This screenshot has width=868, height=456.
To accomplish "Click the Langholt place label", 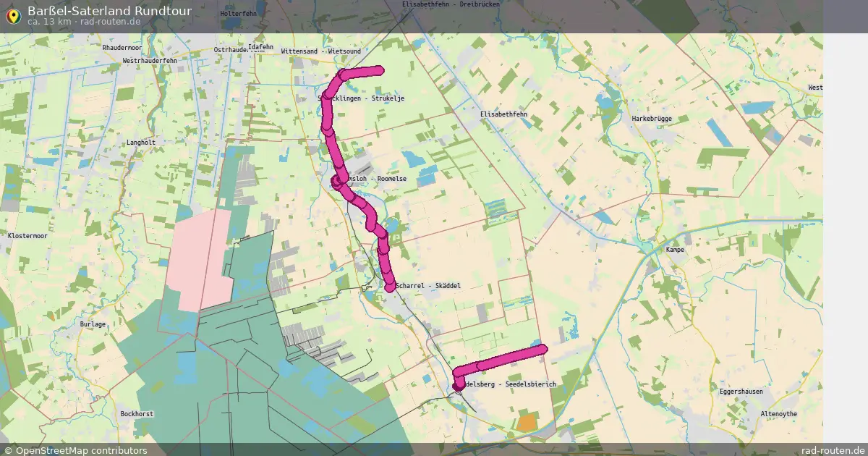I will point(141,143).
